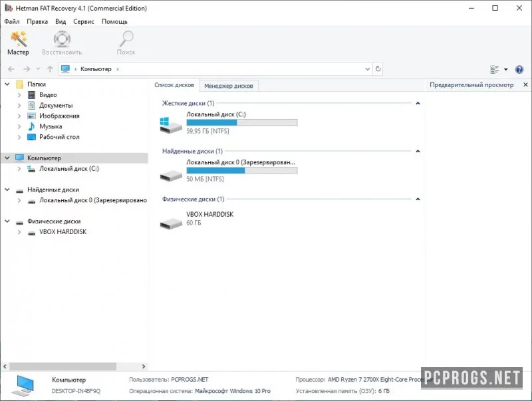This screenshot has height=401, width=532.
Task: Open the help question mark icon
Action: [x=519, y=69]
